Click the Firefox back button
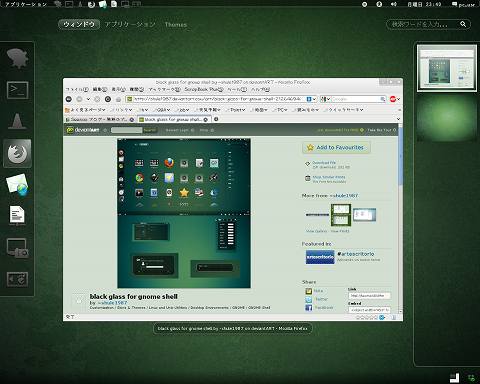480x384 pixels. coord(69,99)
